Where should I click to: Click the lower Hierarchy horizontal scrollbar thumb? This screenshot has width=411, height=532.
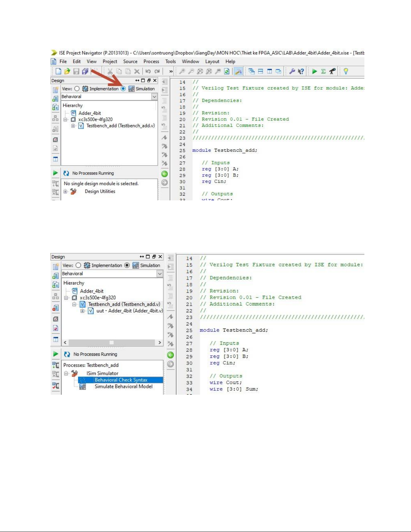click(x=111, y=342)
